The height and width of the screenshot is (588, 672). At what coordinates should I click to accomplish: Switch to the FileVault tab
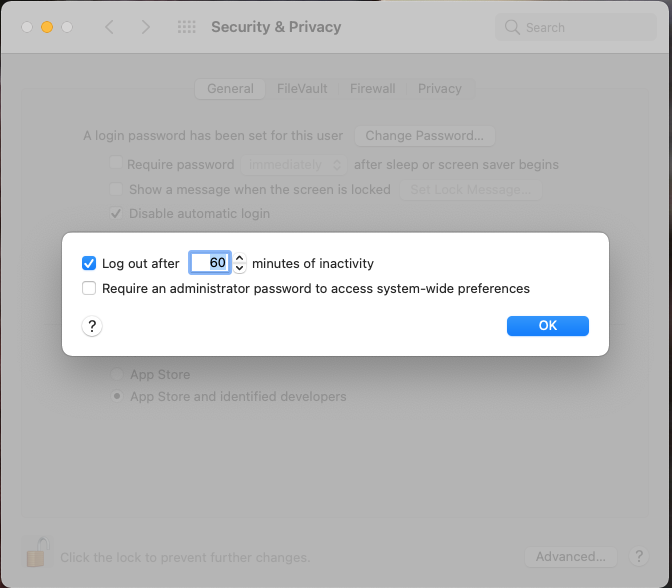[x=302, y=89]
